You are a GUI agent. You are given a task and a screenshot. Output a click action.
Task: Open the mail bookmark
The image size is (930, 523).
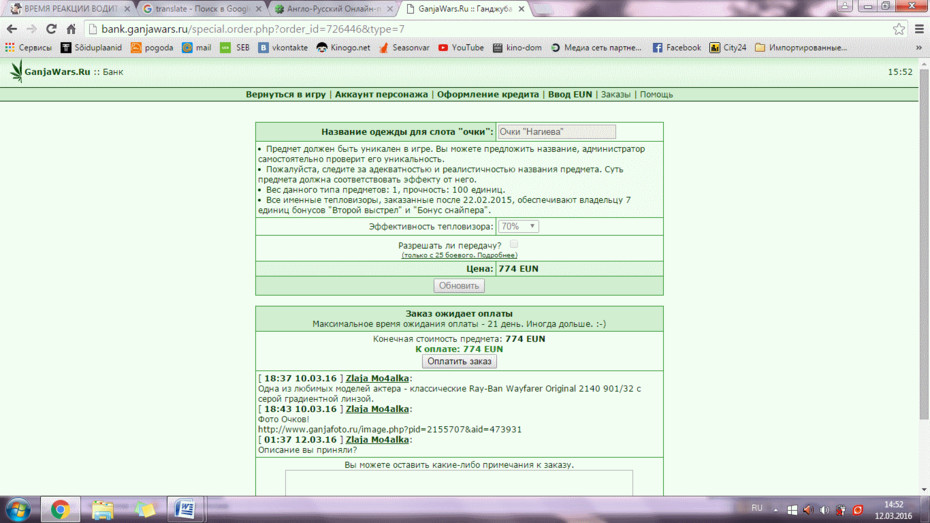[x=196, y=47]
